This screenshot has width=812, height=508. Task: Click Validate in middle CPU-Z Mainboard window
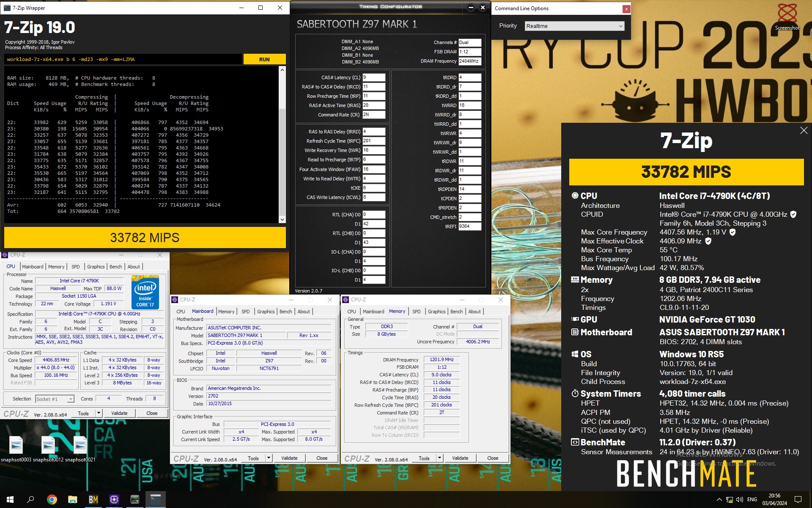pyautogui.click(x=289, y=458)
